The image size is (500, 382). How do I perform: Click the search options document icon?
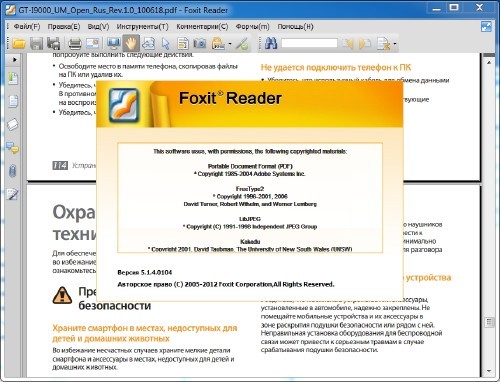point(383,44)
